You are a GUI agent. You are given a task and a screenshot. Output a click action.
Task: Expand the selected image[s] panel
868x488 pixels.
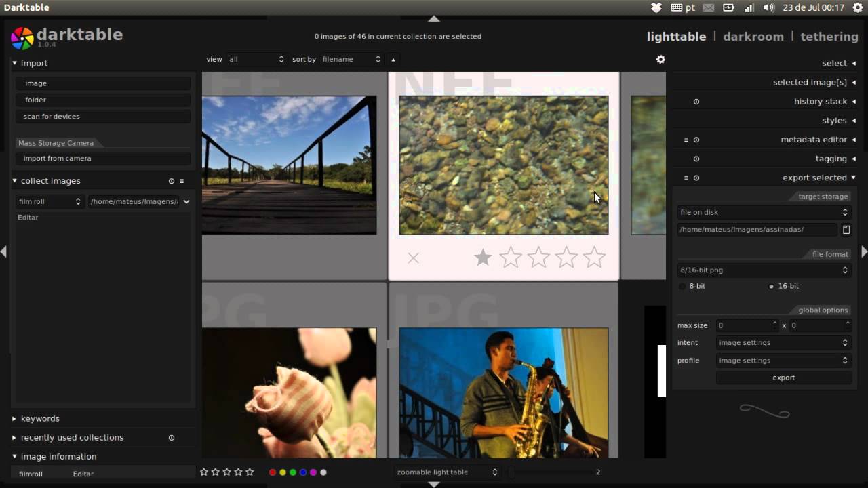[x=814, y=82]
